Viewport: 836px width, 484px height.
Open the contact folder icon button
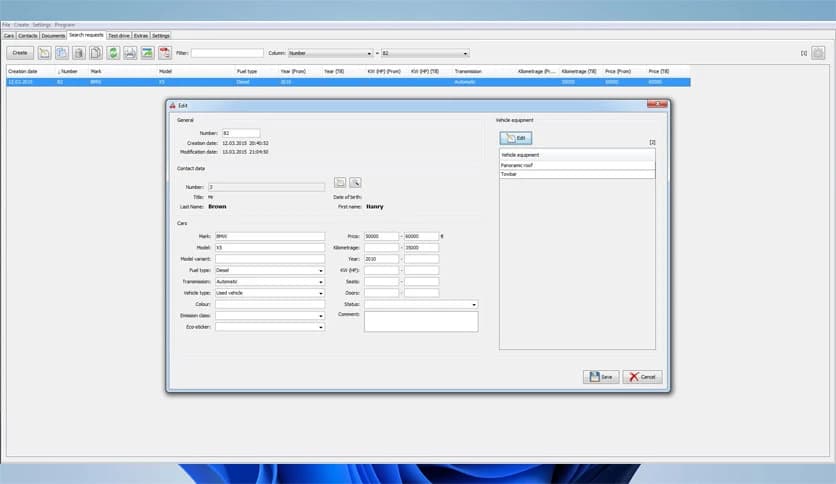click(340, 183)
